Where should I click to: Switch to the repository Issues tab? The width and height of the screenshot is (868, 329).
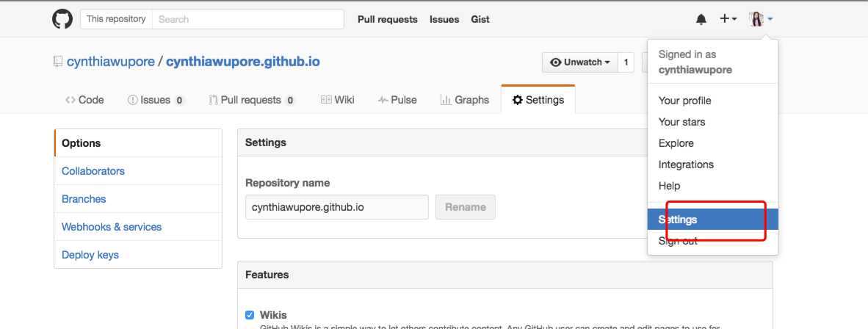[156, 101]
